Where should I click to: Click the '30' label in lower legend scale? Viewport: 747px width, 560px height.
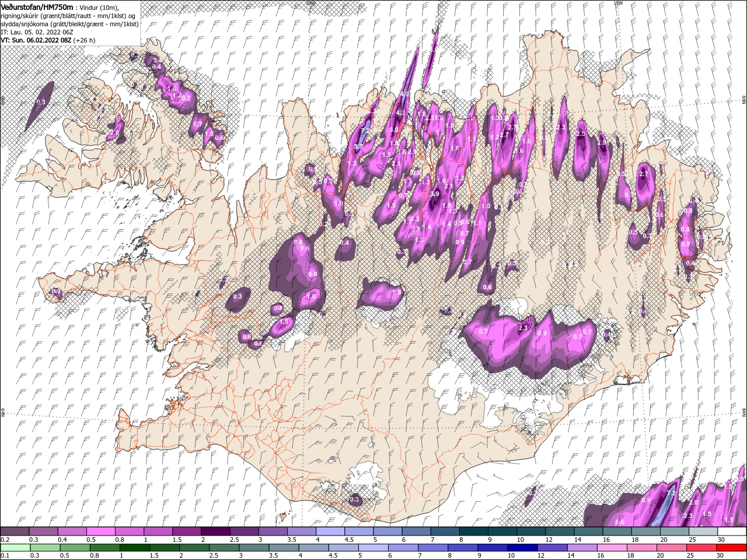coord(721,556)
